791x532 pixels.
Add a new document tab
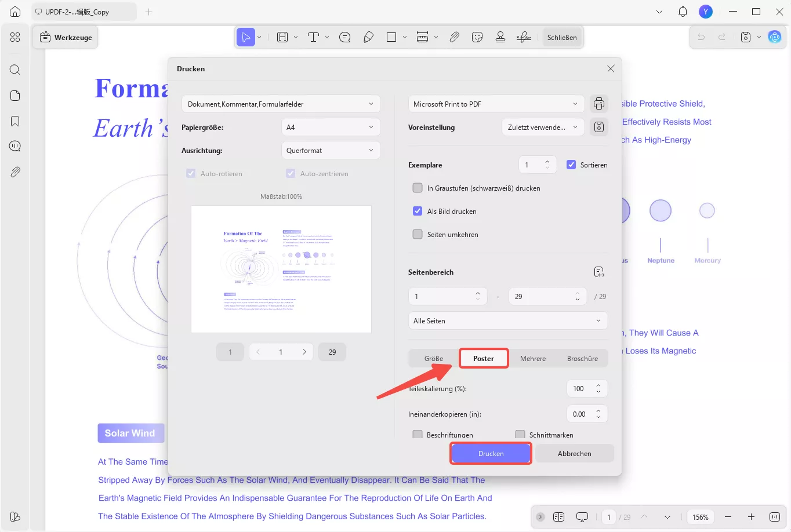click(148, 12)
